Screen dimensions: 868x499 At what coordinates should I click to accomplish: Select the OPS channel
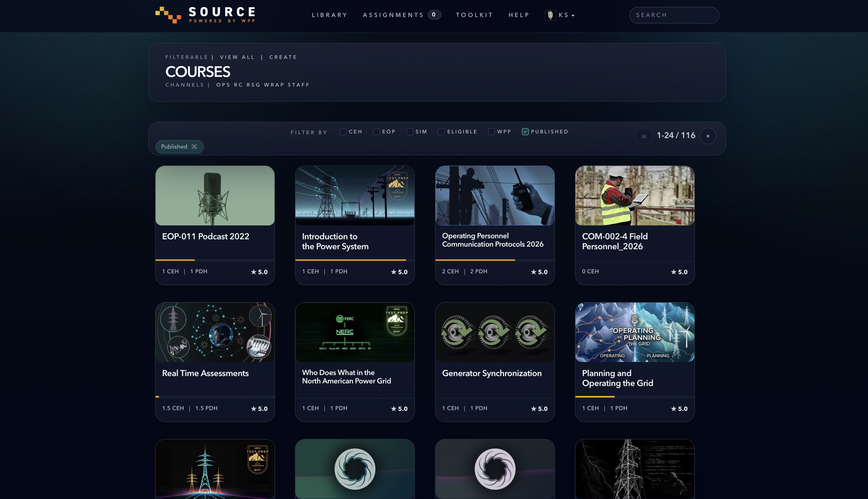tap(223, 85)
